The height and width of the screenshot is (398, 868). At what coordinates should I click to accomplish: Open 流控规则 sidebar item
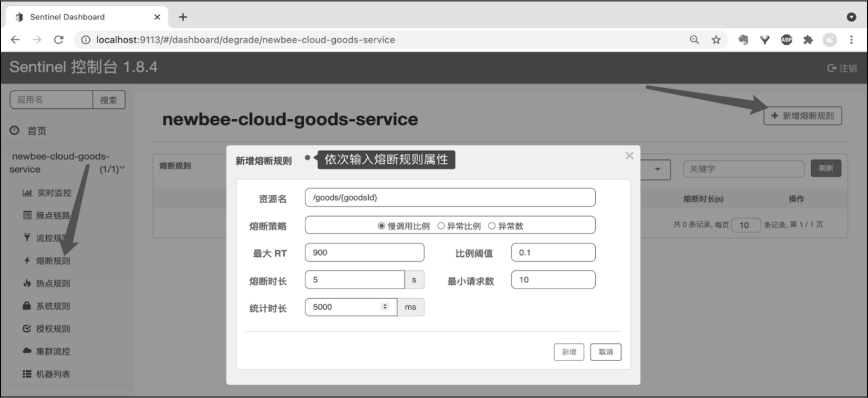coord(47,238)
